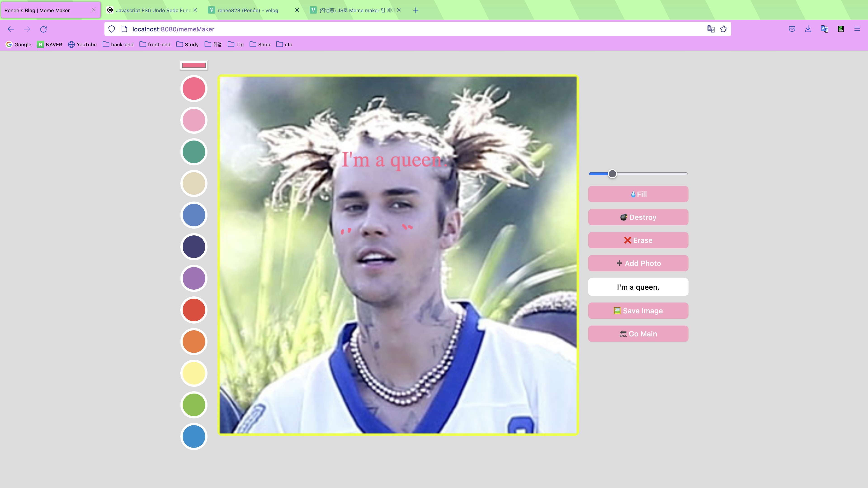
Task: Reload the page with the refresh icon
Action: coord(43,29)
